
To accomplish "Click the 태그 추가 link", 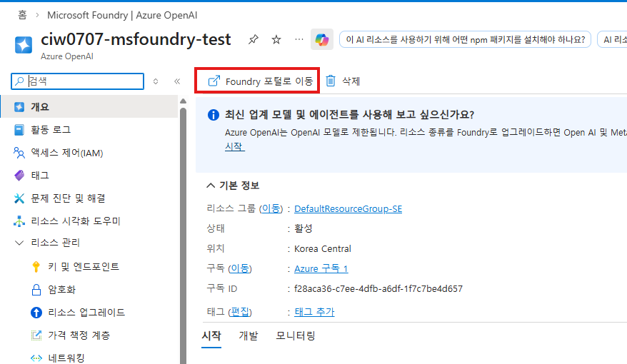I will pos(314,312).
